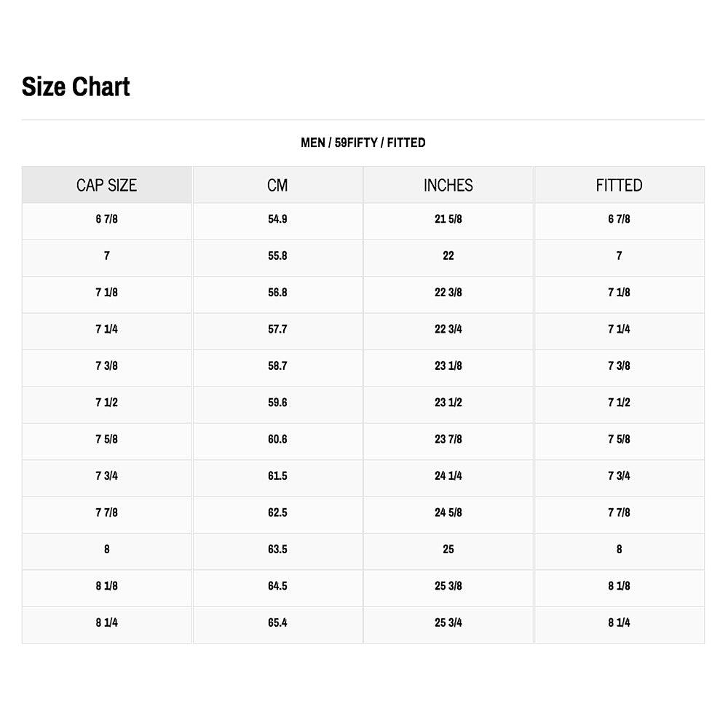Click the CM column header
Viewport: 728px width, 728px height.
coord(277,185)
